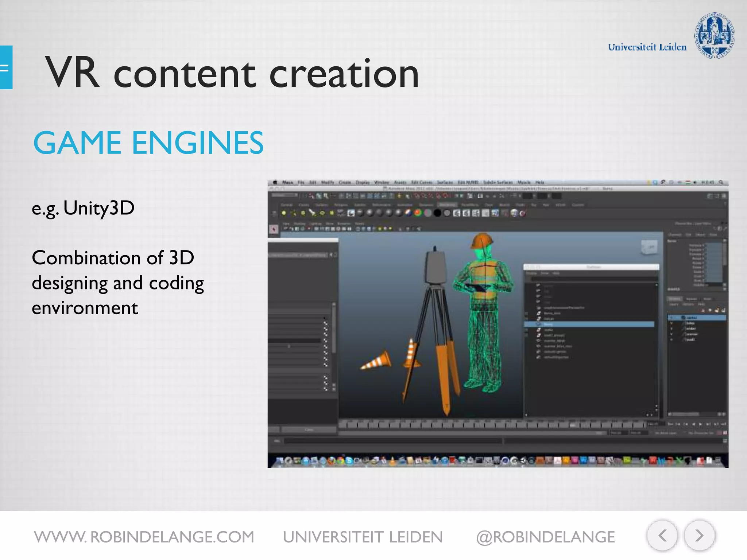This screenshot has height=560, width=747.
Task: Click on the animation time slider
Action: [492, 425]
